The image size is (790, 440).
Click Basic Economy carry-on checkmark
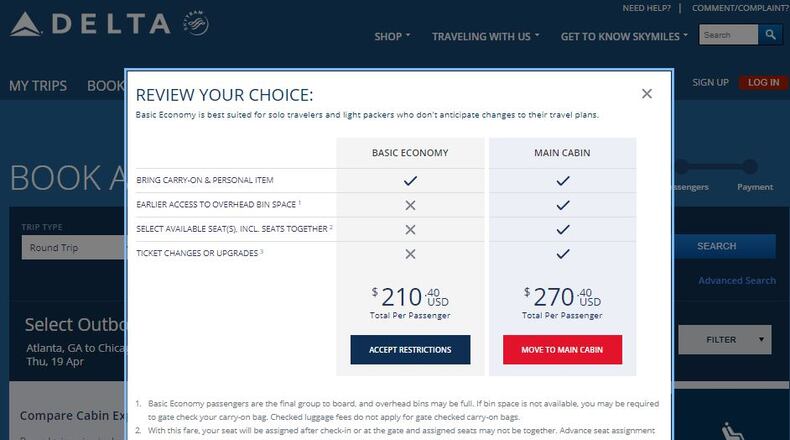[410, 181]
